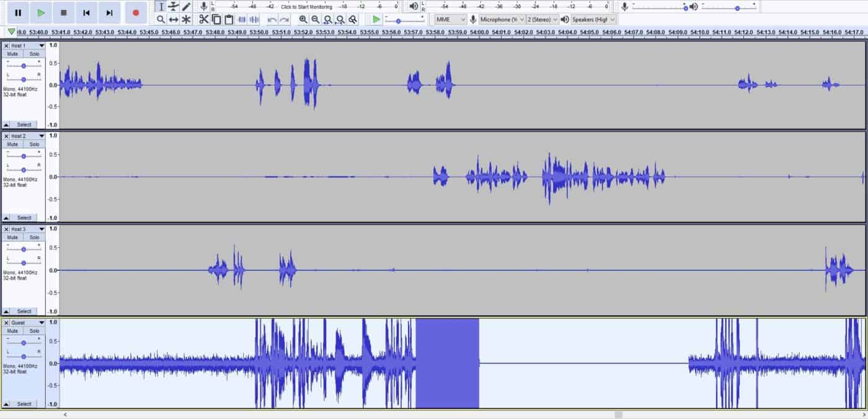Viewport: 868px width, 419px height.
Task: Silence the selected audio
Action: coord(254,19)
